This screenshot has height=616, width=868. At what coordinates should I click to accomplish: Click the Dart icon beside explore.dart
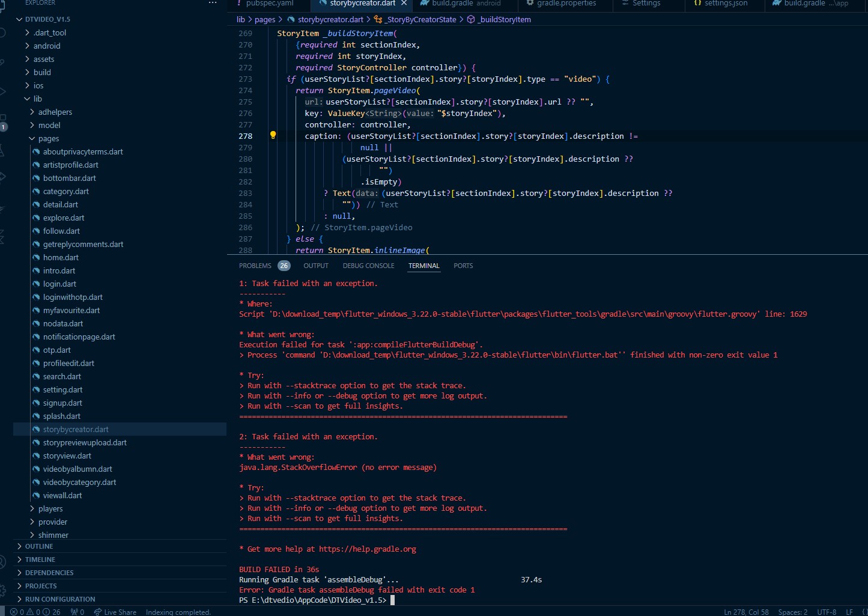[x=37, y=218]
